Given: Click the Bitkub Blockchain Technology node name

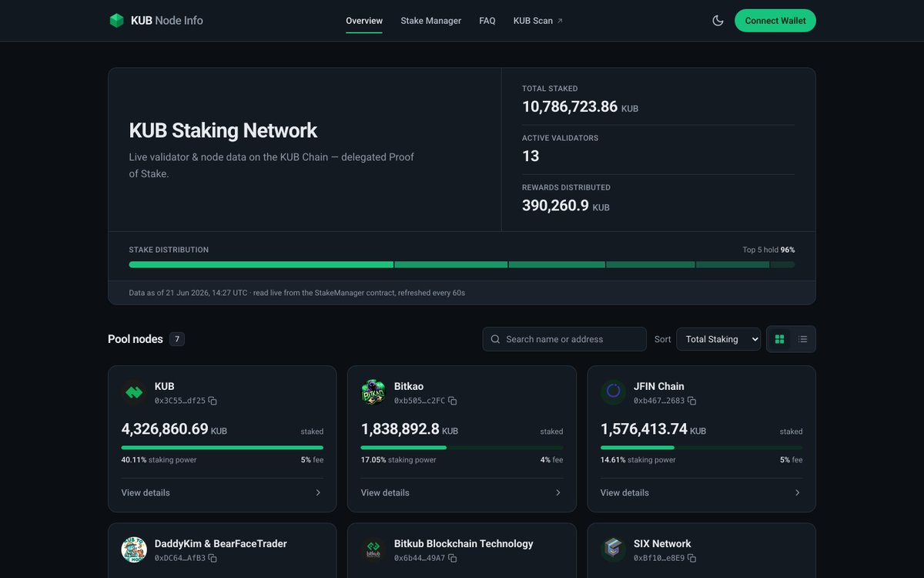Looking at the screenshot, I should [464, 543].
